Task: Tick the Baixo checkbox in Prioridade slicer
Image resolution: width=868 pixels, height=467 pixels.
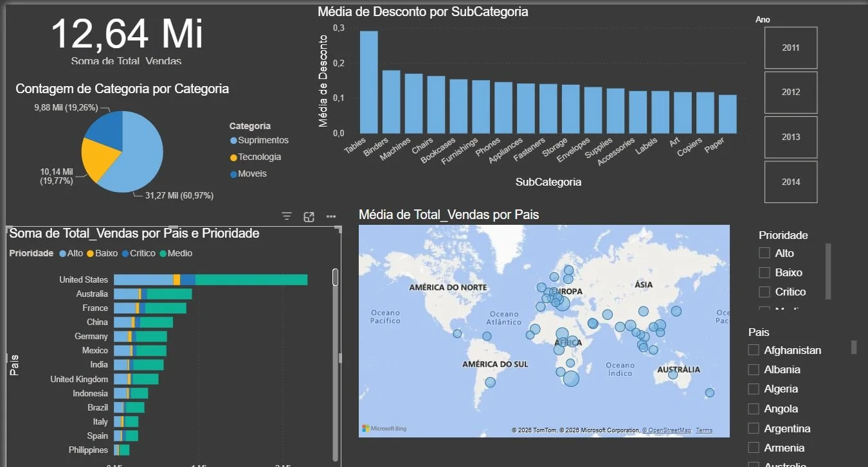Action: pos(764,272)
